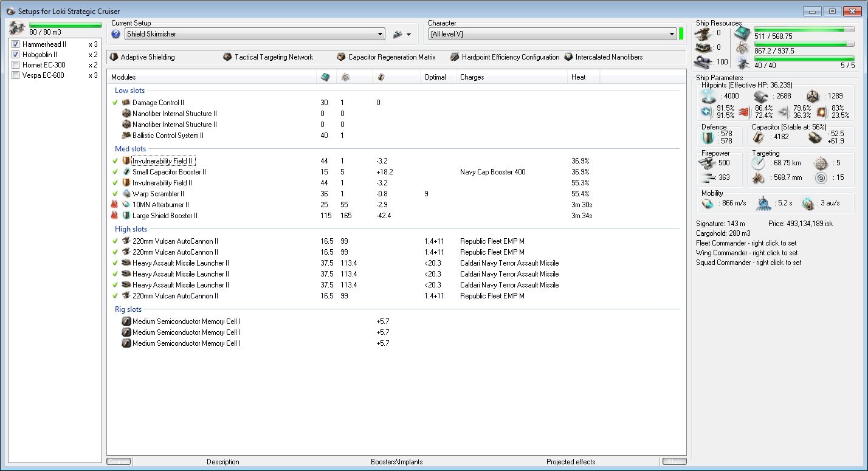
Task: Open the Description tab
Action: (223, 462)
